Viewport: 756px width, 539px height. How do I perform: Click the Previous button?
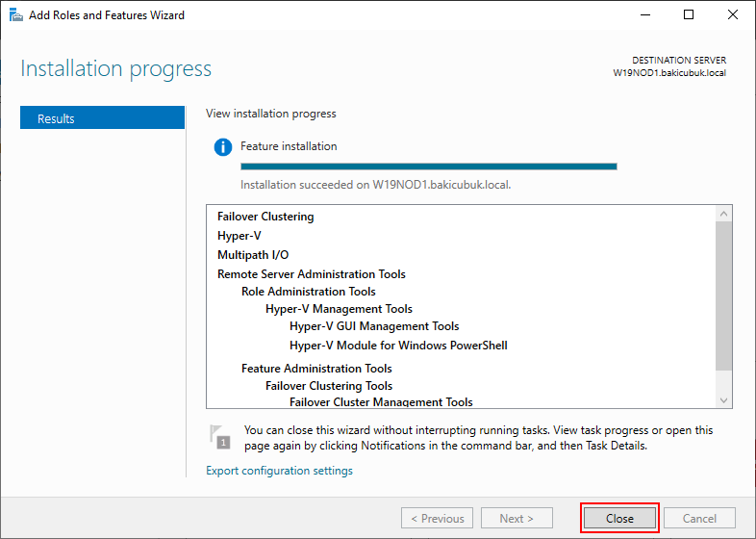[x=438, y=518]
